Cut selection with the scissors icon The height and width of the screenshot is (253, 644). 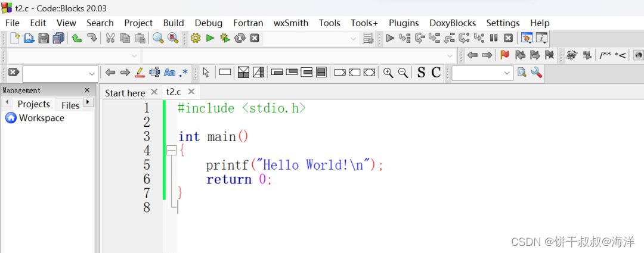110,38
